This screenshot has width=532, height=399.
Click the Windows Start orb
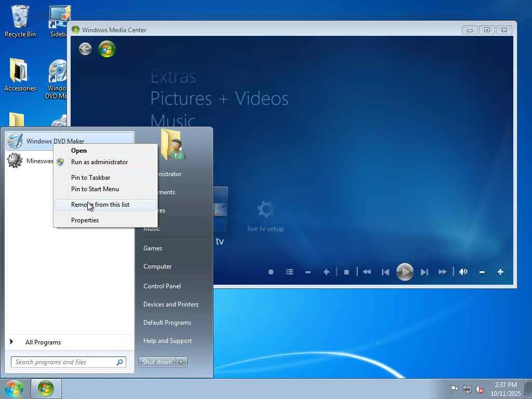[x=14, y=389]
